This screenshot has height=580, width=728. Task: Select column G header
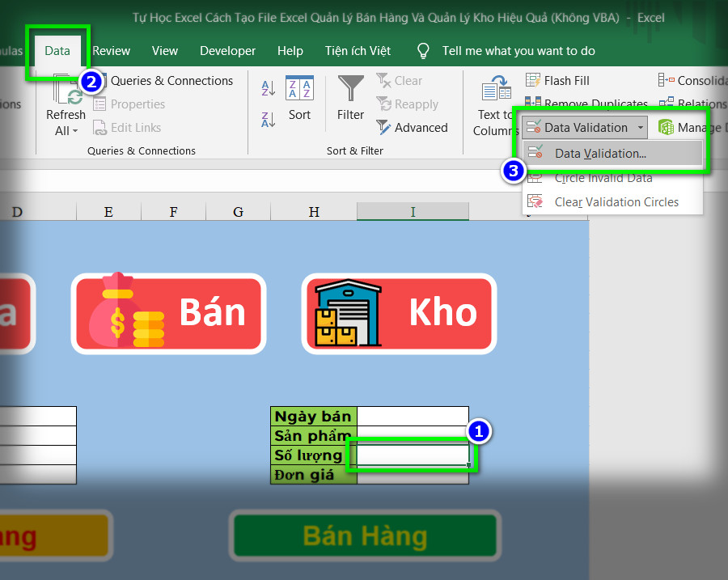coord(238,212)
